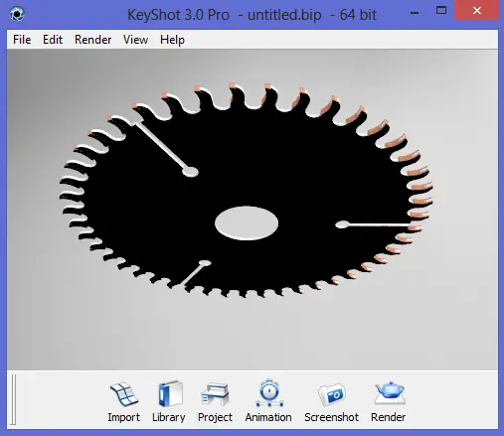
Task: Open the Library panel icon
Action: [169, 401]
